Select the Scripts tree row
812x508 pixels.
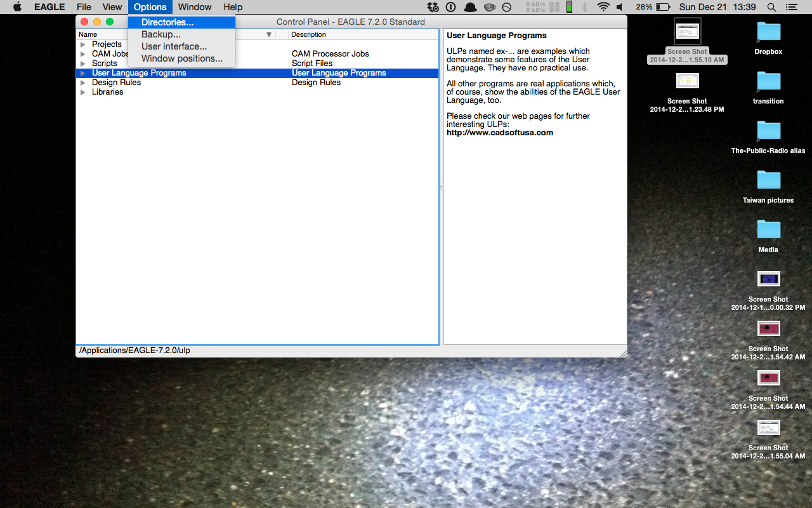pos(257,63)
